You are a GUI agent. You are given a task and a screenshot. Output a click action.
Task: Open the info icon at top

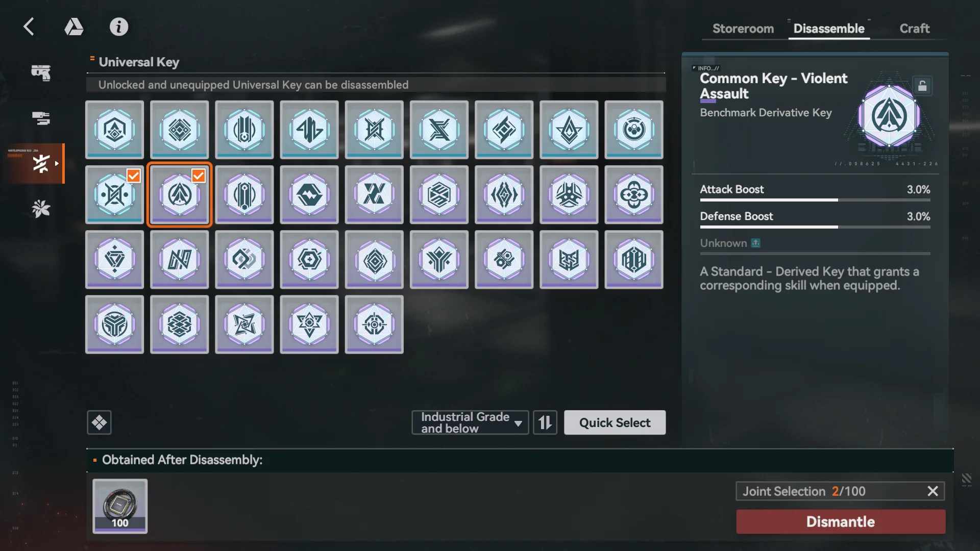coord(119,27)
